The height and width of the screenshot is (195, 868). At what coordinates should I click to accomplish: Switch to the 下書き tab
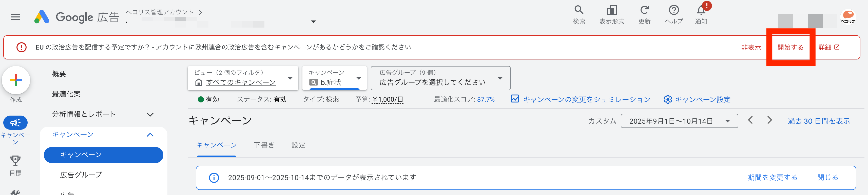coord(264,145)
